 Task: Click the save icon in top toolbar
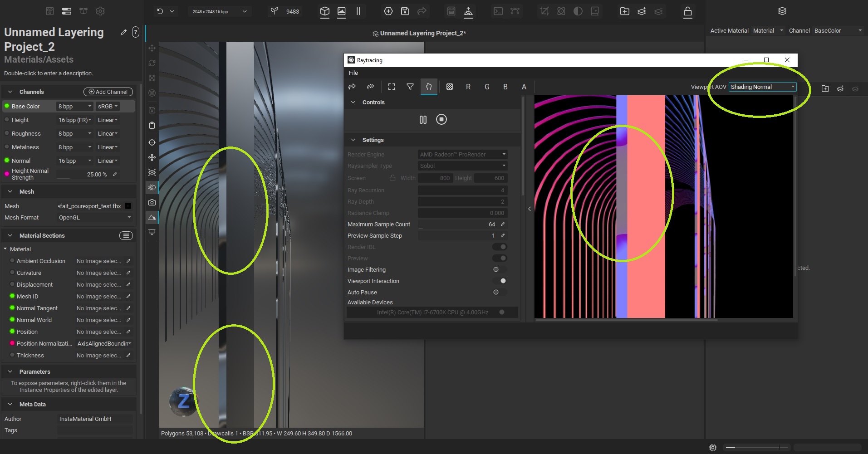(405, 11)
